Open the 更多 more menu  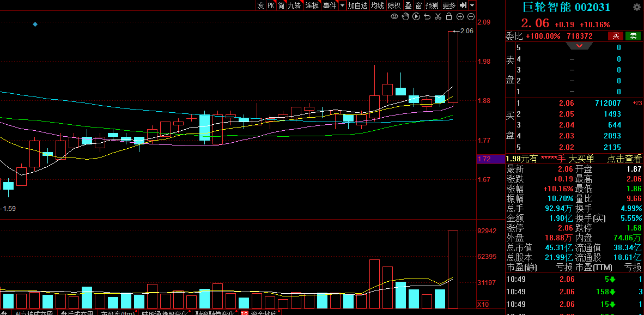tap(449, 5)
